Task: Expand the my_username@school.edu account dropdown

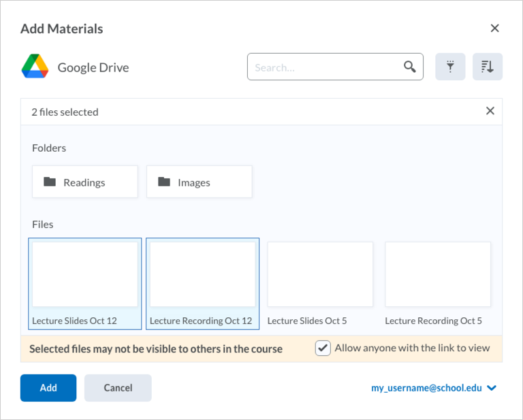Action: point(434,388)
